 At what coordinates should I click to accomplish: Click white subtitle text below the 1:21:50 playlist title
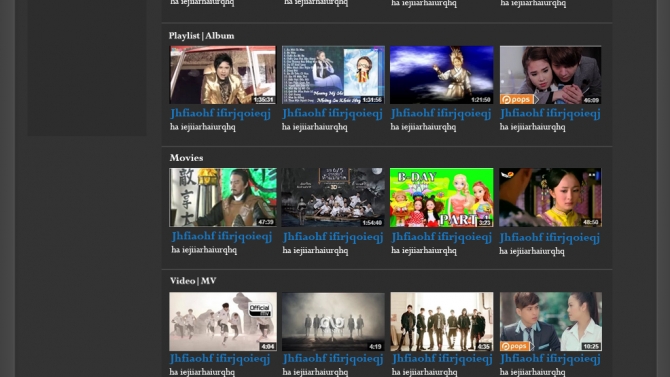(423, 127)
